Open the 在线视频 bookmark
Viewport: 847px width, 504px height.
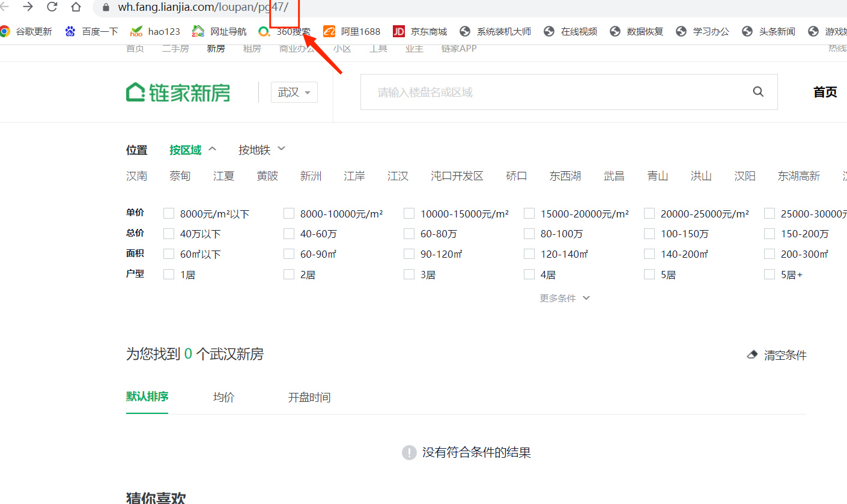pos(571,31)
